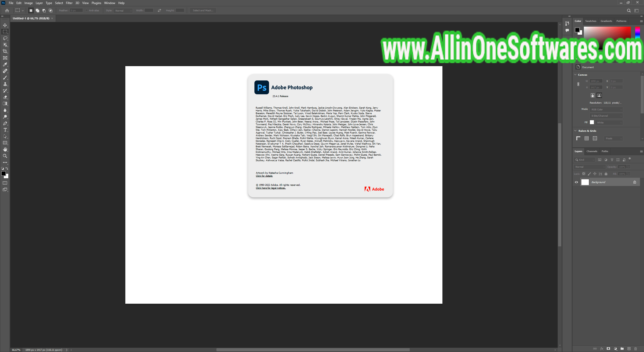Click for details link
The image size is (644, 352).
coord(264,175)
